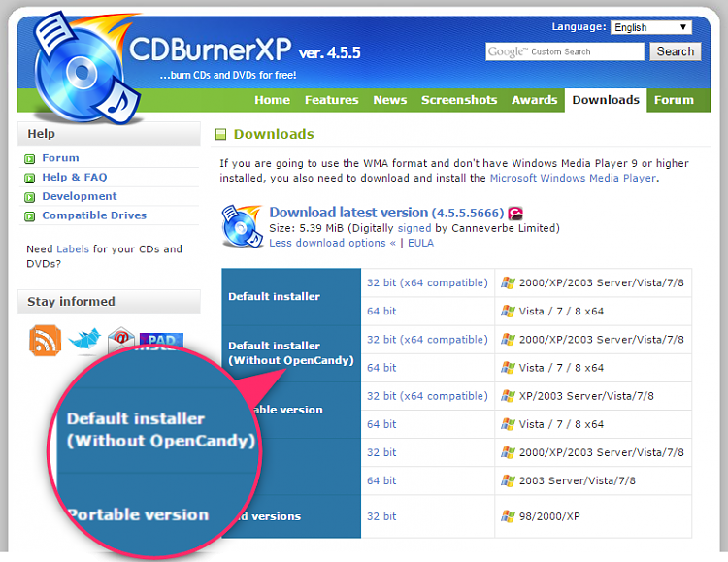The image size is (728, 562).
Task: Download Default installer 32 bit (x64 compatible)
Action: [427, 282]
